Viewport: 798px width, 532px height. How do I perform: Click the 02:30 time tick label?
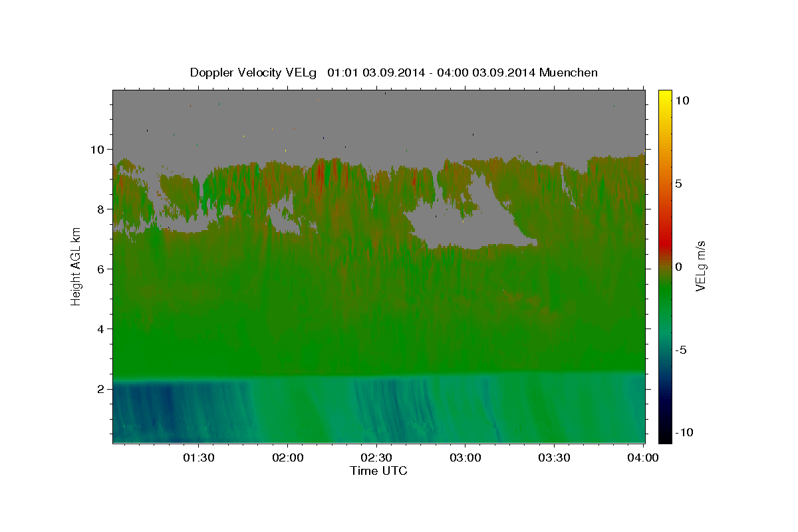pyautogui.click(x=376, y=458)
